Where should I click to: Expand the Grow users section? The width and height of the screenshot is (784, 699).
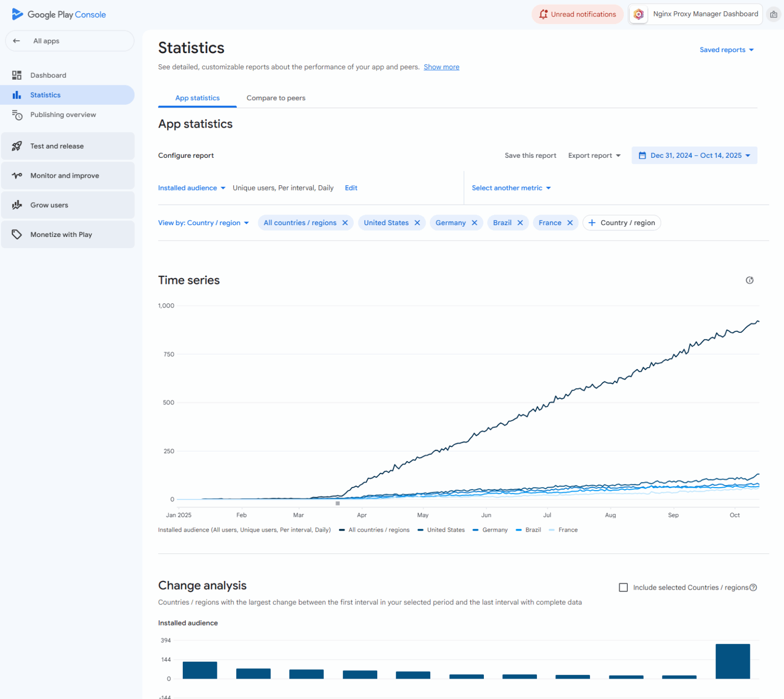coord(68,205)
